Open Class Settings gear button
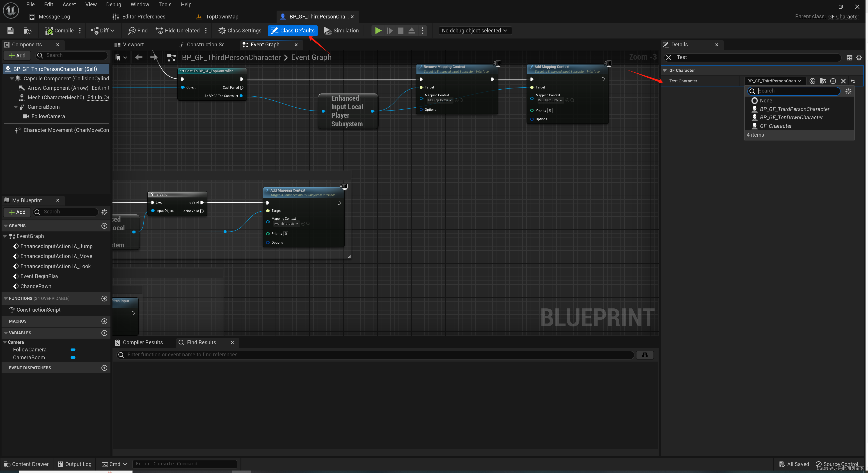The height and width of the screenshot is (473, 868). click(x=240, y=31)
